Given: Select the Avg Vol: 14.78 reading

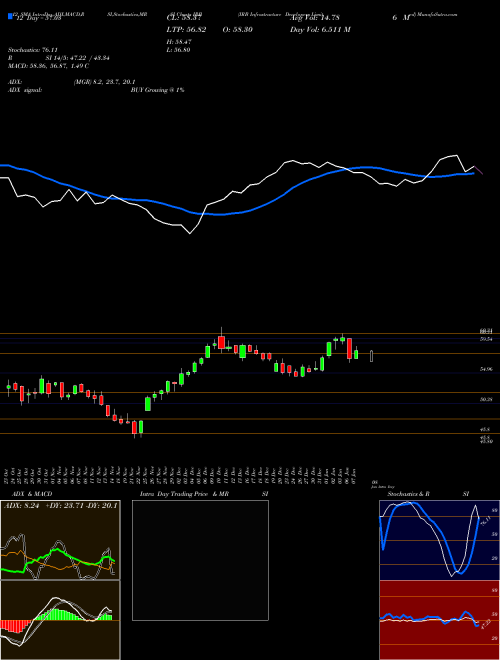Looking at the screenshot, I should pyautogui.click(x=315, y=18).
